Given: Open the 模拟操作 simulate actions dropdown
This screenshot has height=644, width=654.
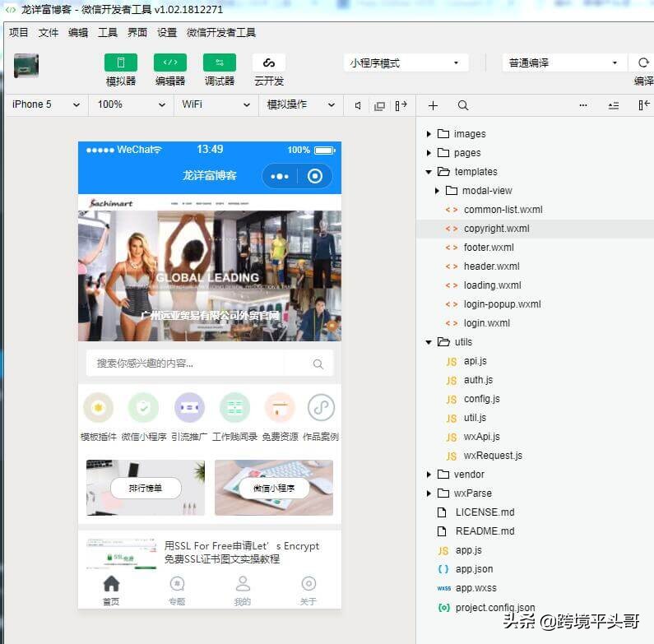Looking at the screenshot, I should coord(301,104).
